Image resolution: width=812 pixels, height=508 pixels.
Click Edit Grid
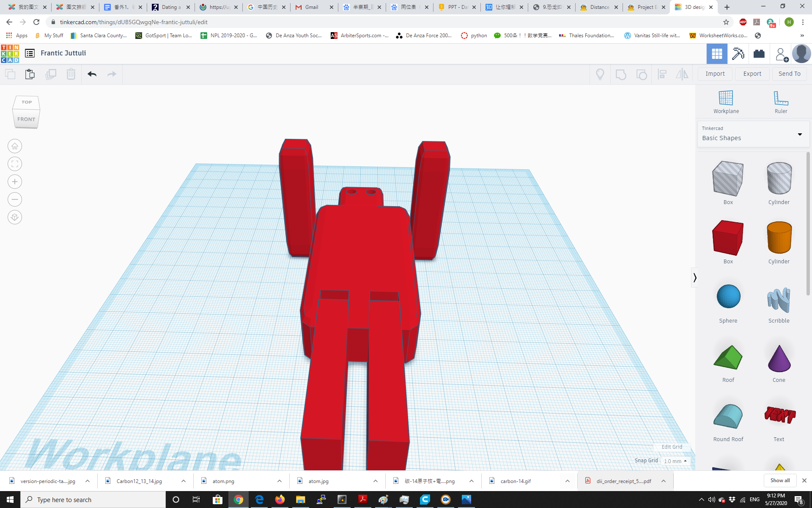click(x=672, y=447)
